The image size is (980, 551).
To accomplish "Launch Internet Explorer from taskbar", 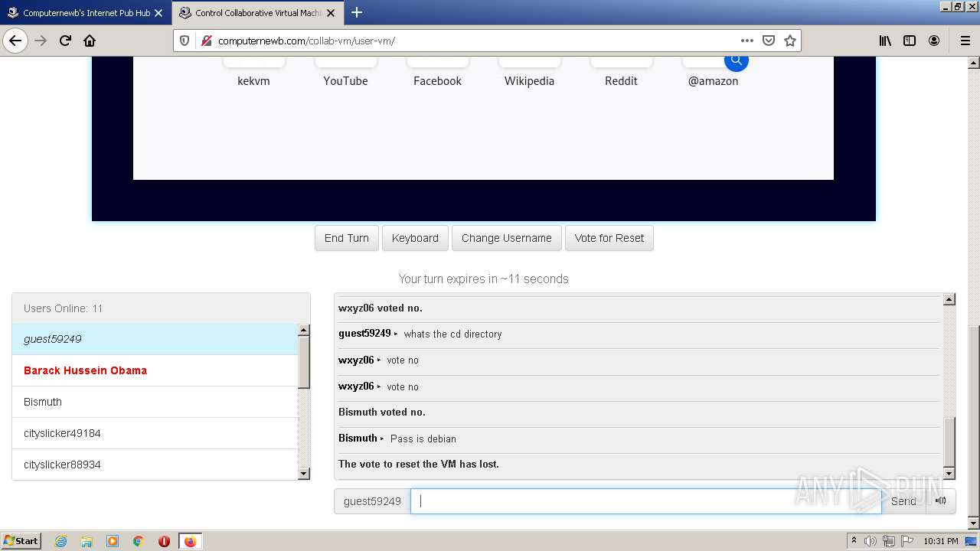I will 60,541.
